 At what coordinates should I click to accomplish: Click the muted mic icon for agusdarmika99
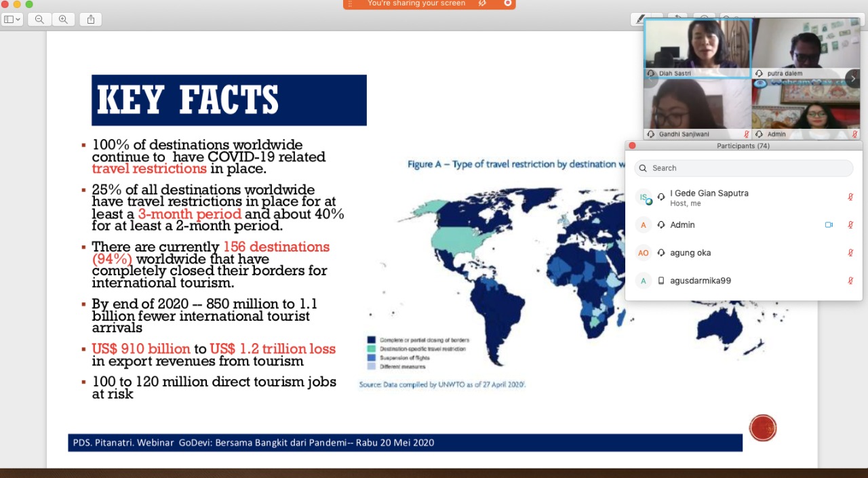point(850,281)
